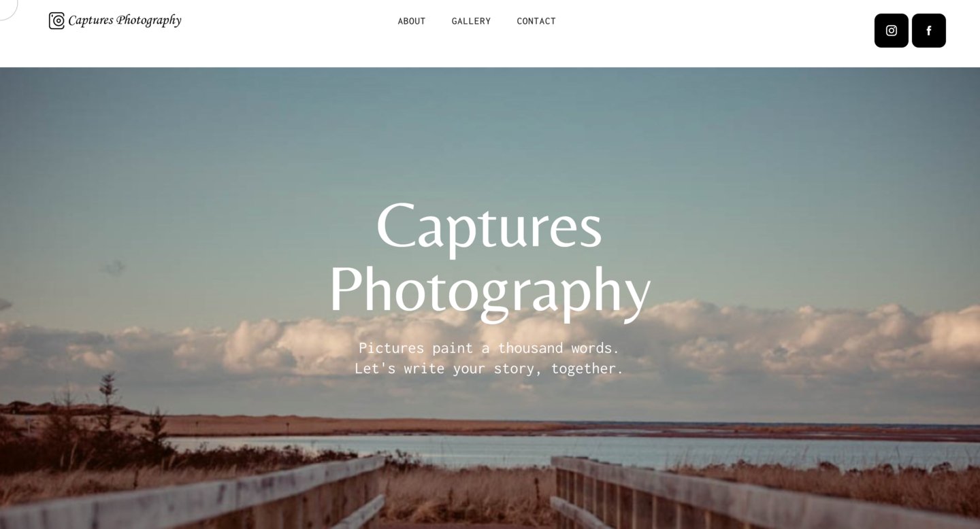This screenshot has width=980, height=529.
Task: Click the blue sky above the heading
Action: (490, 129)
